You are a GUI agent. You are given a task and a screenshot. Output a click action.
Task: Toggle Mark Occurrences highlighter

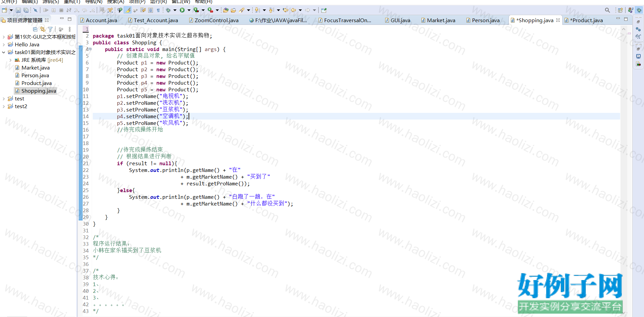coord(127,10)
